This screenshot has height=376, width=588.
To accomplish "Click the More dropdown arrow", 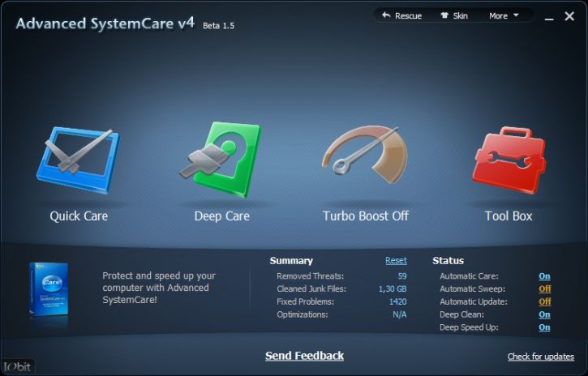I will (x=516, y=15).
